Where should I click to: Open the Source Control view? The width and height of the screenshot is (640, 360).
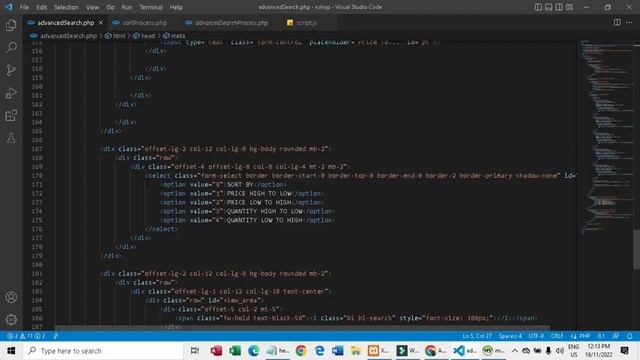click(x=11, y=70)
